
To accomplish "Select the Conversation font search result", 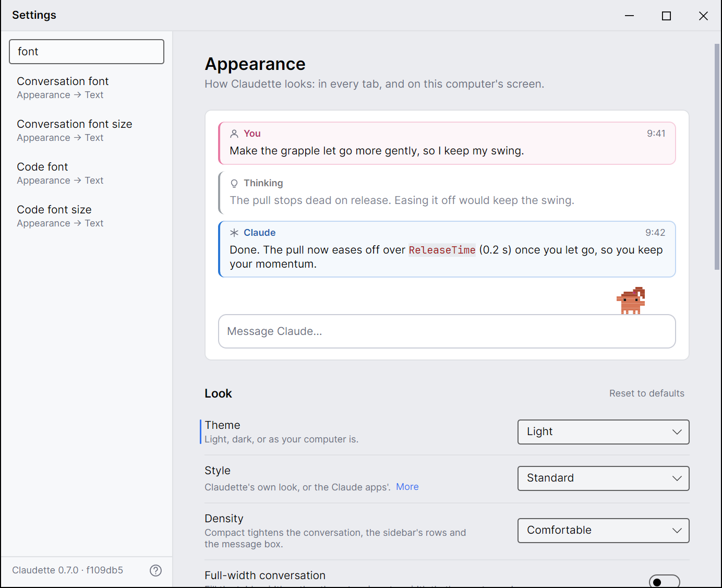I will click(x=87, y=88).
